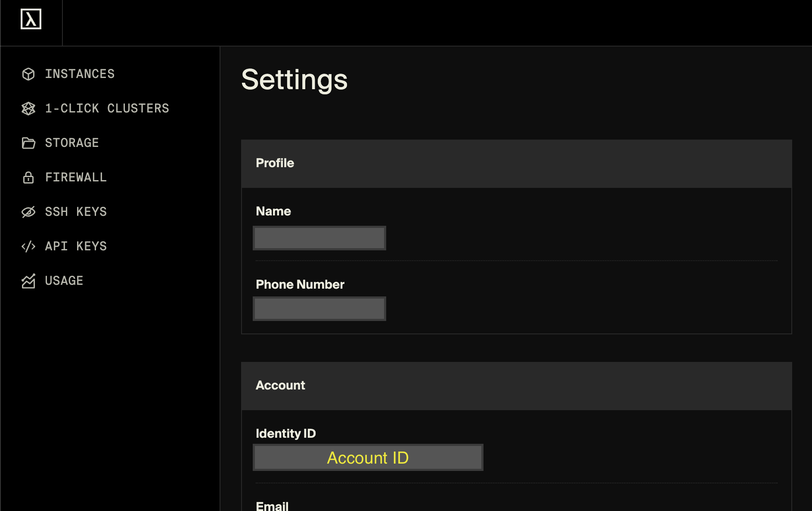The height and width of the screenshot is (511, 812).
Task: Click the padlock icon for Firewall
Action: pyautogui.click(x=28, y=178)
